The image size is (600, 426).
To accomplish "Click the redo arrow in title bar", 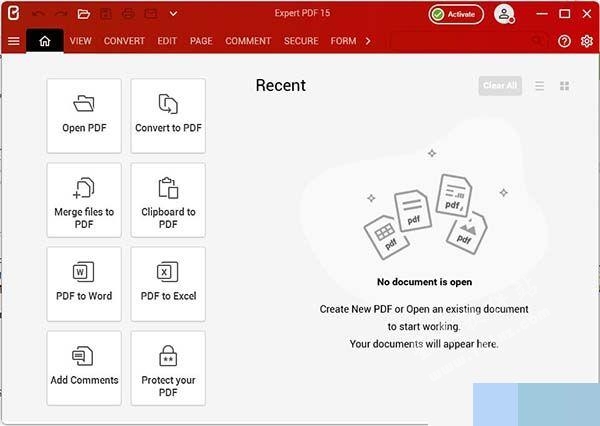I will (61, 14).
